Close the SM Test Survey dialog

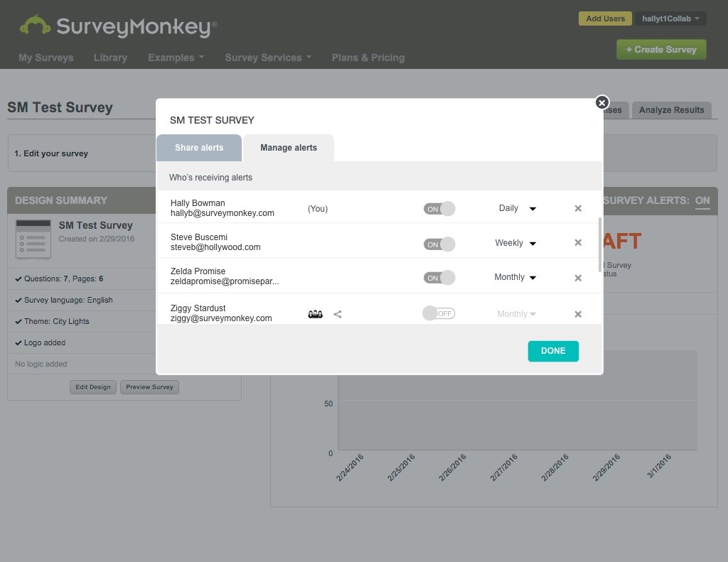point(601,102)
